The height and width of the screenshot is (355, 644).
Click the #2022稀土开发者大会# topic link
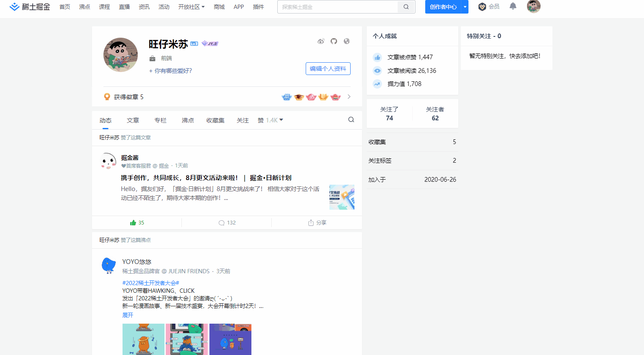coord(151,283)
